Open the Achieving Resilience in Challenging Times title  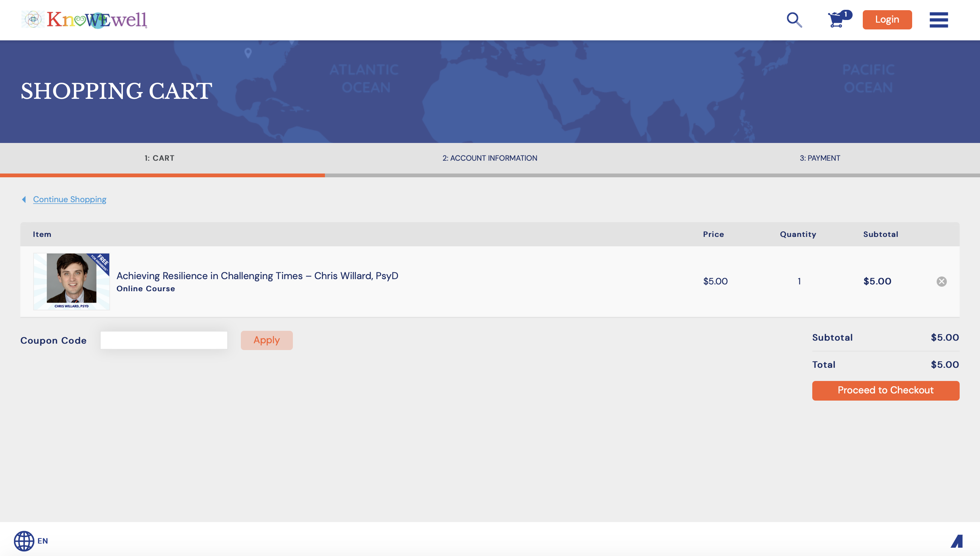pyautogui.click(x=257, y=276)
